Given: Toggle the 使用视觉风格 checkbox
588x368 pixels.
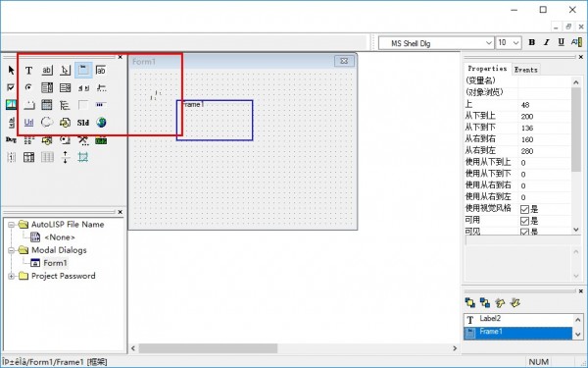Looking at the screenshot, I should [524, 209].
